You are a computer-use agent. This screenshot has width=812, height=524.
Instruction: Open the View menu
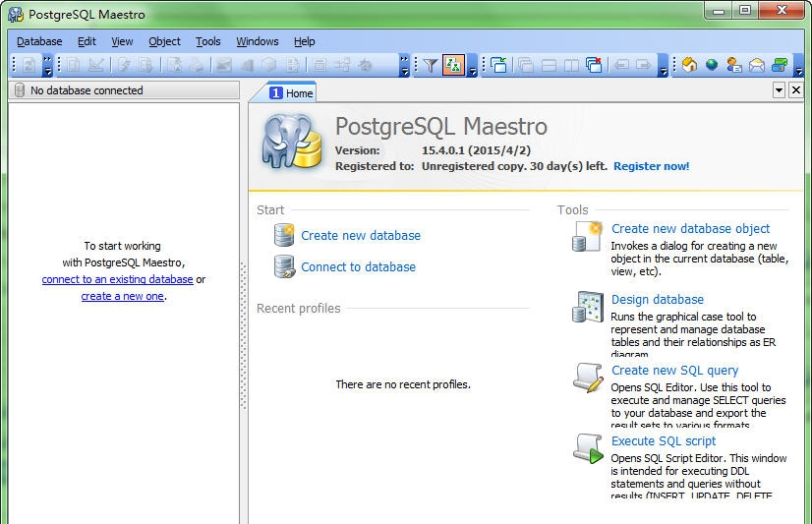122,41
